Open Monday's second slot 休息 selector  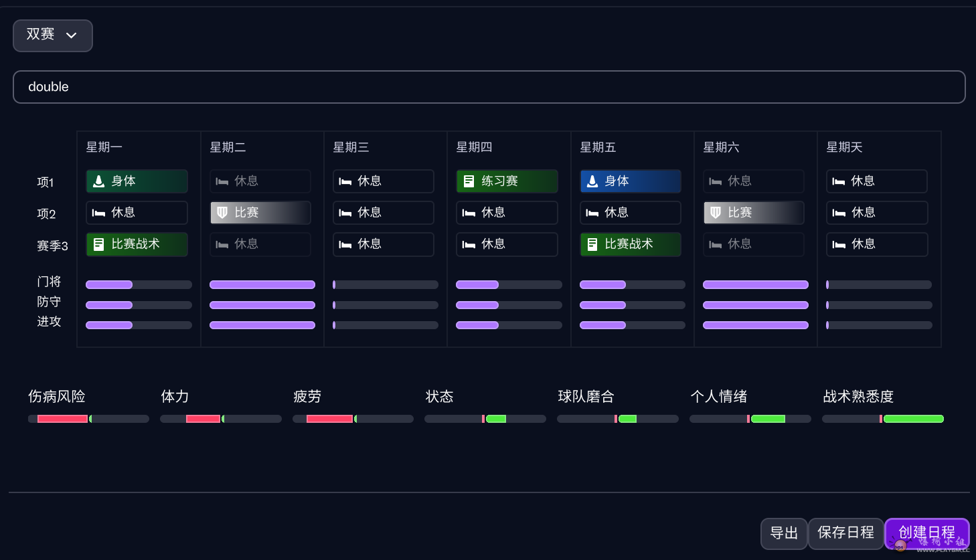[137, 213]
